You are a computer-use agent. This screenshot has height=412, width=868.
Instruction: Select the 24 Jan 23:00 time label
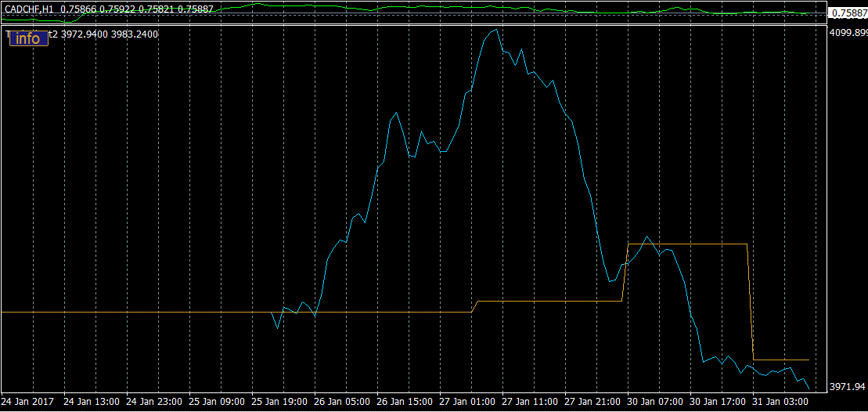[x=154, y=401]
